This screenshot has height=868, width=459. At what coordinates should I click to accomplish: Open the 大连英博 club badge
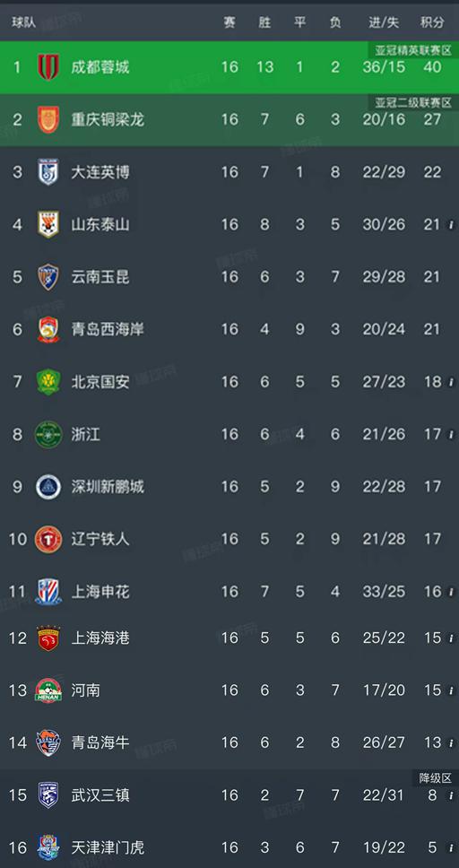pyautogui.click(x=48, y=171)
